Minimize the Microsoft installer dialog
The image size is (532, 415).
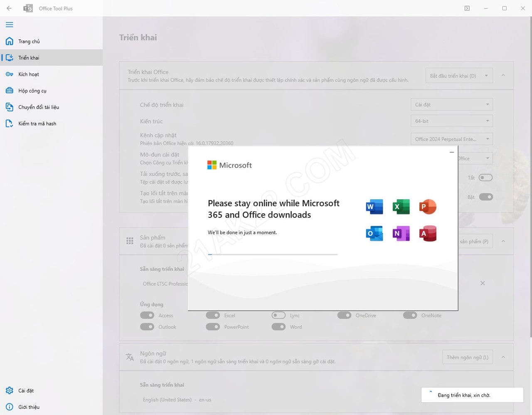click(452, 152)
